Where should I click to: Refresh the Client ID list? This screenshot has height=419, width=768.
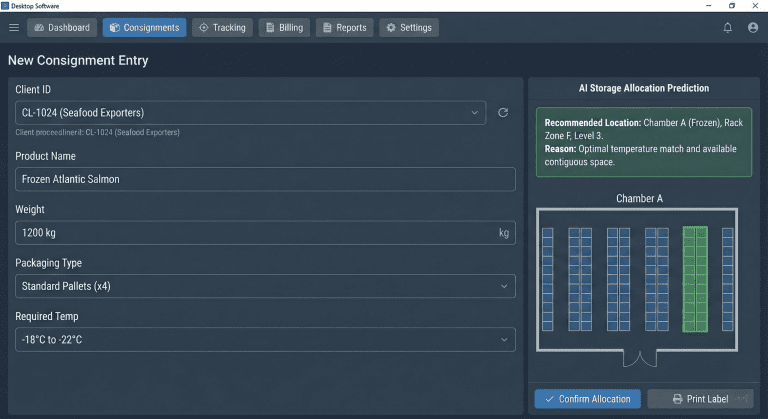tap(503, 113)
